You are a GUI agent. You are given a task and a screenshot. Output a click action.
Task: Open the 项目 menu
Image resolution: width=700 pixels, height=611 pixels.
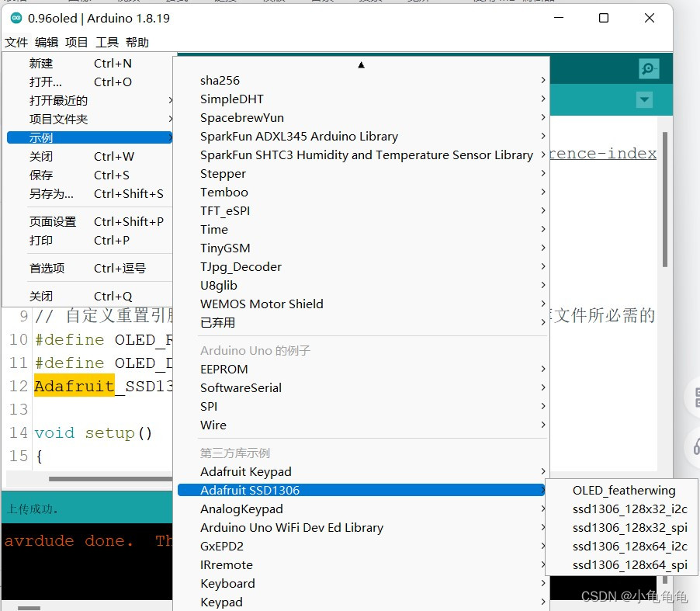pos(76,43)
